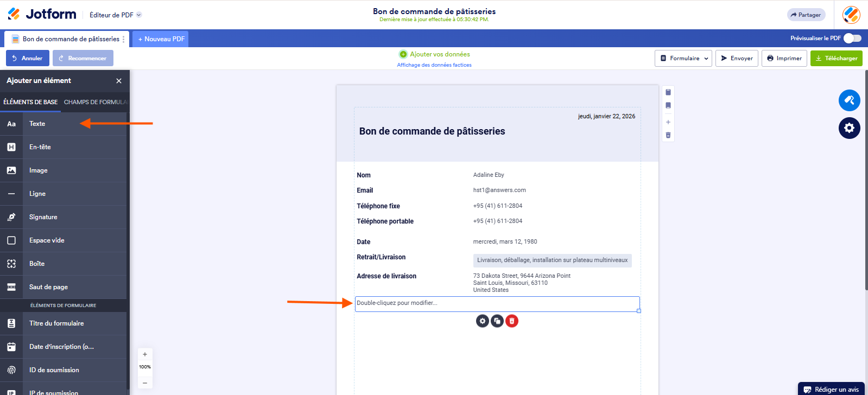
Task: Add an En-tête heading element
Action: pyautogui.click(x=63, y=147)
